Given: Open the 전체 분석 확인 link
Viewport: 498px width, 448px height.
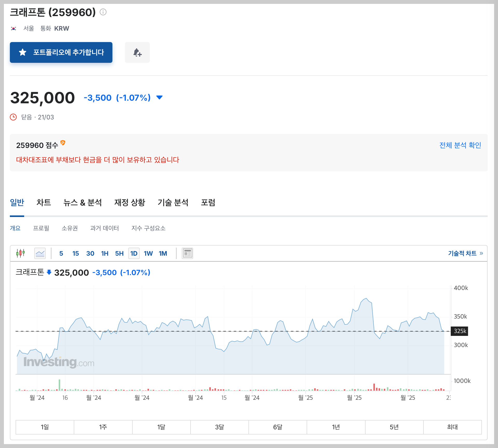Looking at the screenshot, I should [460, 145].
